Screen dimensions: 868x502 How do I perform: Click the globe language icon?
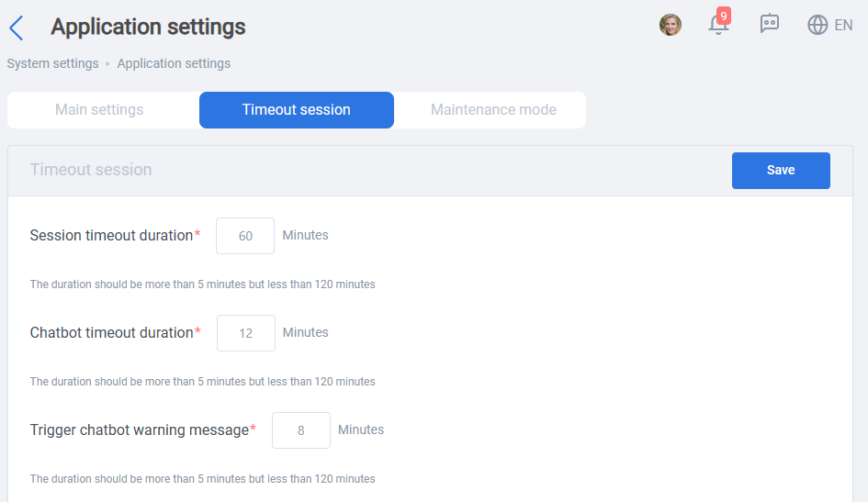coord(817,25)
